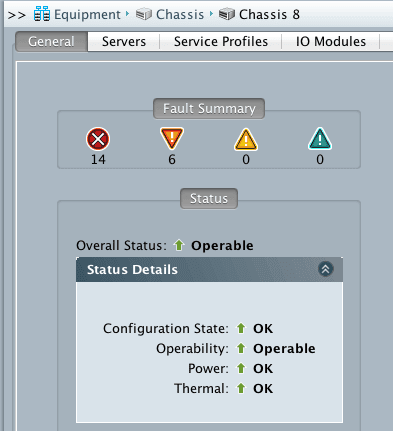Click the arrow between Chassis and Chassis 8
The image size is (393, 431).
tap(211, 14)
